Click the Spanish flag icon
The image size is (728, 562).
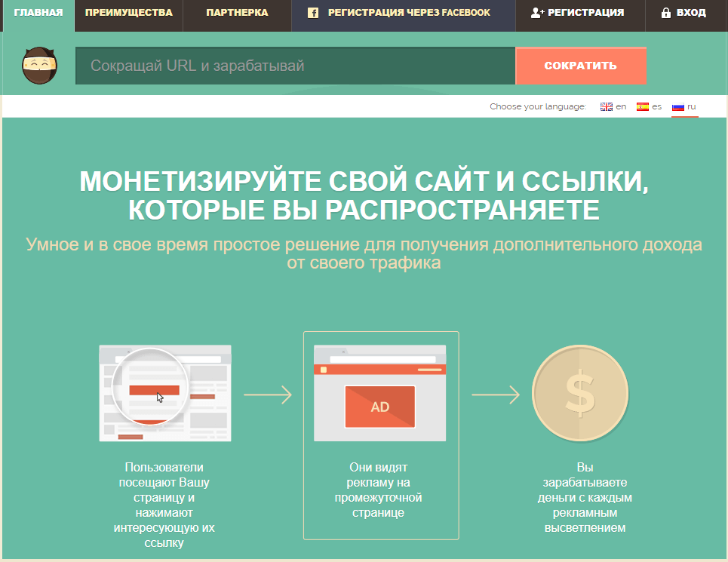(643, 107)
